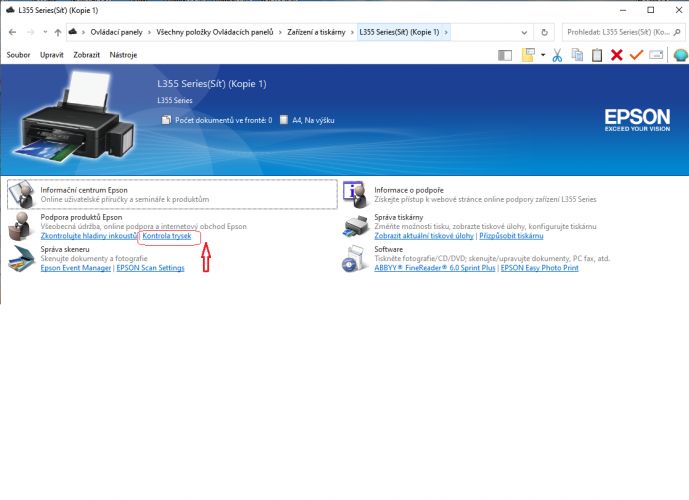Open Informační centrum Epson
689x500 pixels.
coord(84,190)
